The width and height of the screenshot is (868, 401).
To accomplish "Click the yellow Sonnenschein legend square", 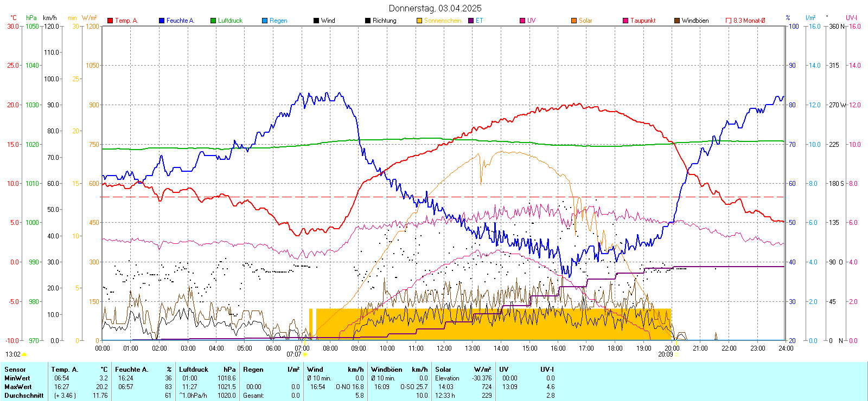I will (419, 21).
